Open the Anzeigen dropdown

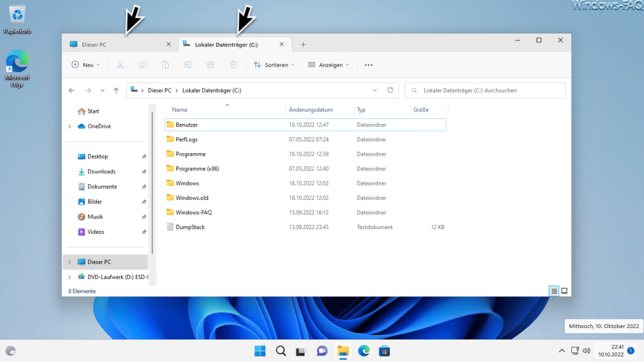328,64
